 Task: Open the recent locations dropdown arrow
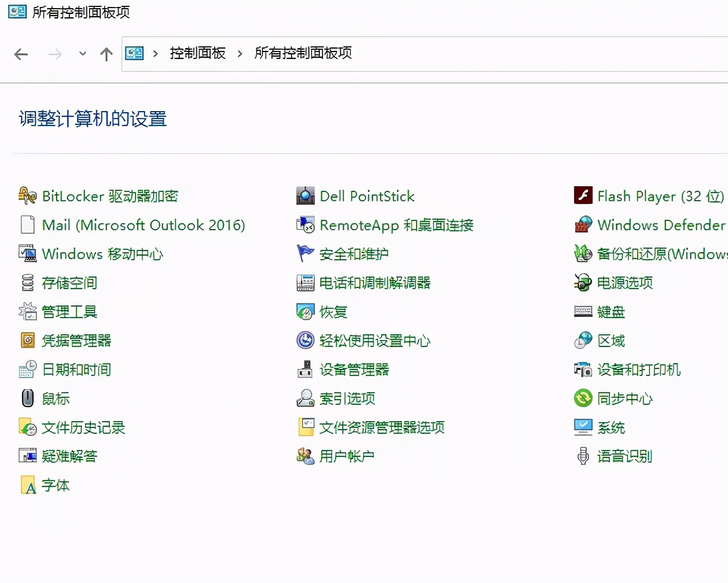point(82,53)
